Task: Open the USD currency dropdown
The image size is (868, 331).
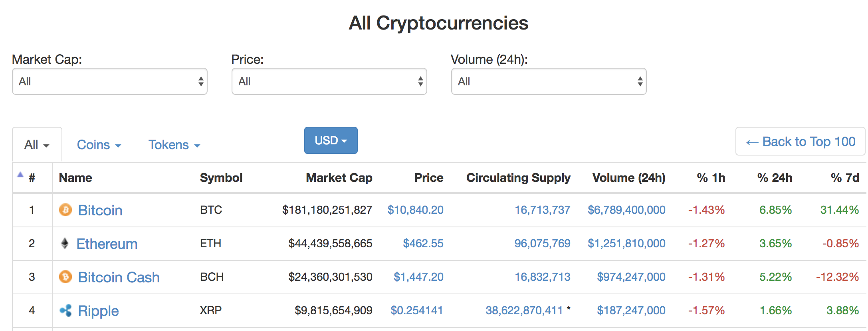Action: click(331, 140)
